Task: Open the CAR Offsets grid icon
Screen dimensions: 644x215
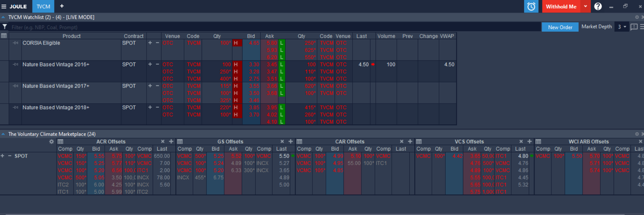Action: (299, 141)
